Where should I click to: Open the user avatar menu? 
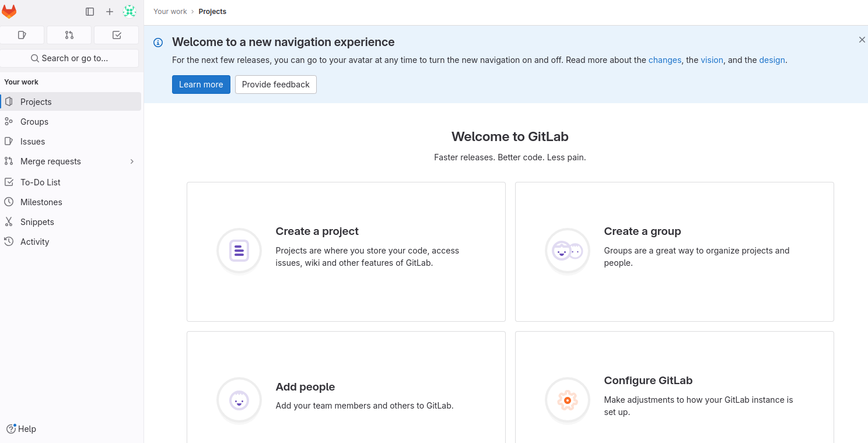click(x=129, y=12)
